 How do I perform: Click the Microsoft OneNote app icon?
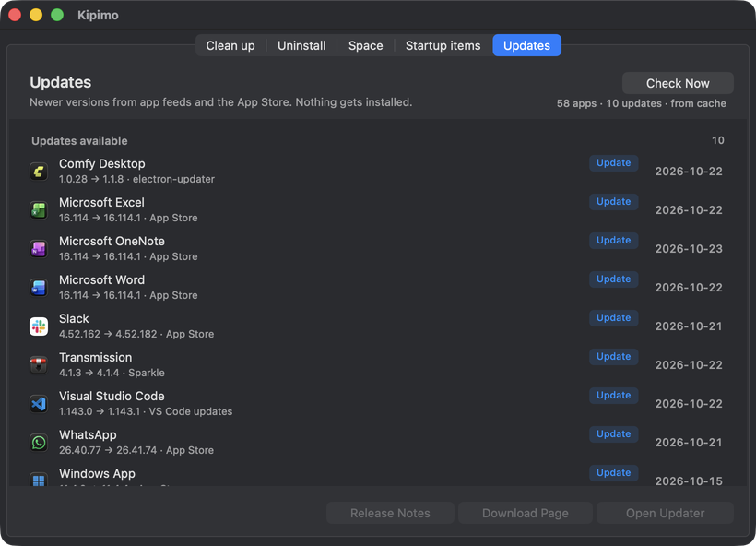tap(39, 249)
